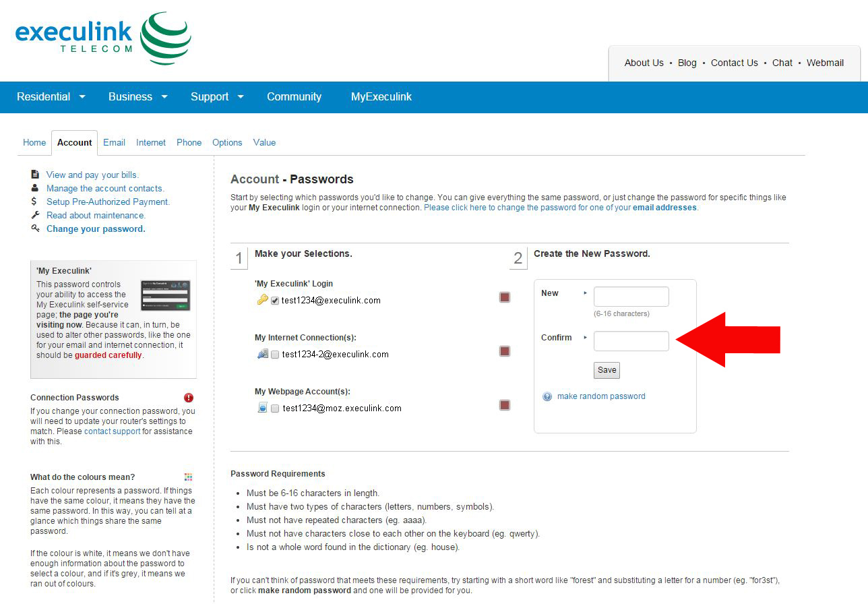868x604 pixels.
Task: Check the test1234-2@execulink.com internet connection checkbox
Action: click(275, 355)
